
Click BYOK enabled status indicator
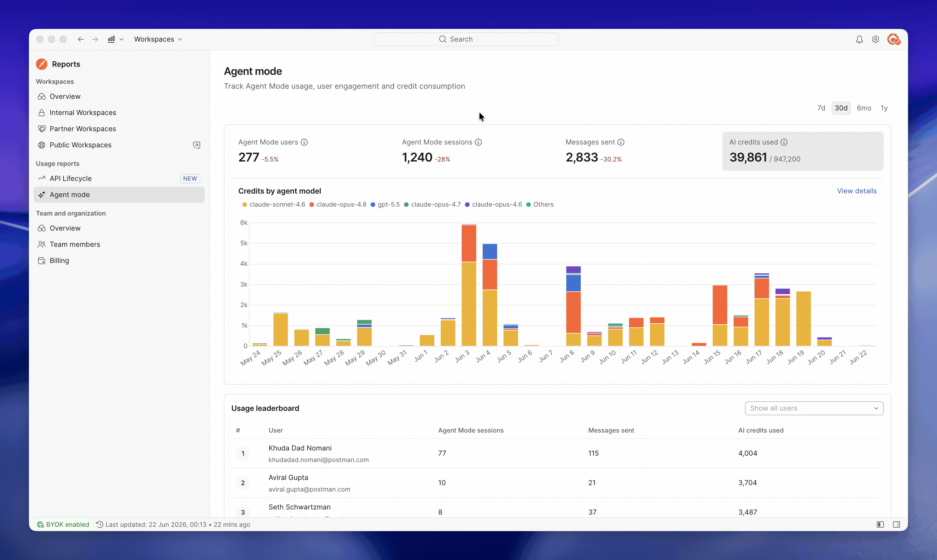pos(63,524)
